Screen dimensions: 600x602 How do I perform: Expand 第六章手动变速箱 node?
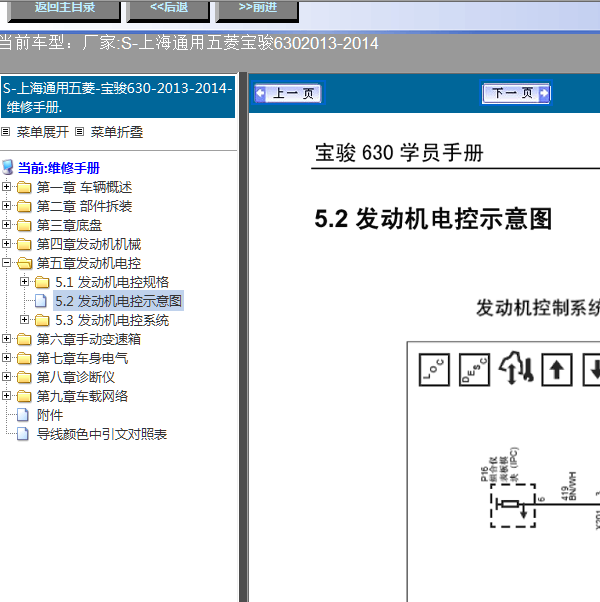click(x=6, y=339)
